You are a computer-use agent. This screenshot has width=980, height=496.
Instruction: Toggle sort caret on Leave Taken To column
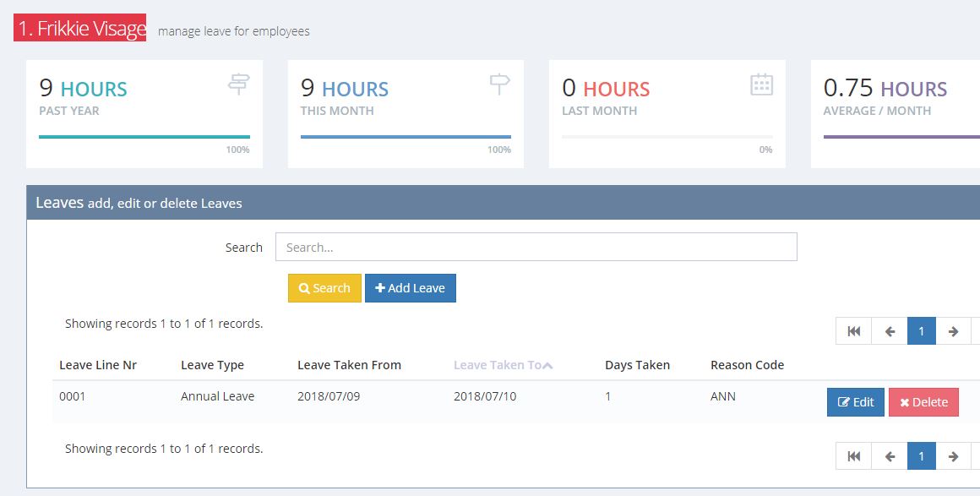coord(547,365)
